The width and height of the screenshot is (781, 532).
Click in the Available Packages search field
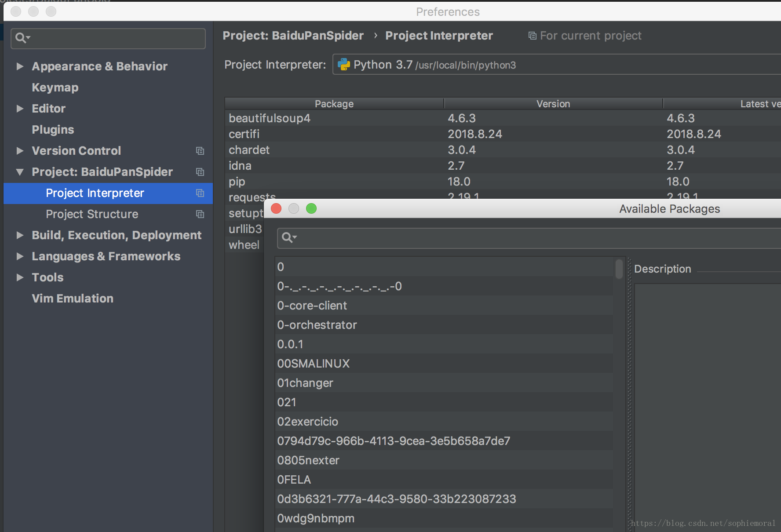click(x=529, y=238)
